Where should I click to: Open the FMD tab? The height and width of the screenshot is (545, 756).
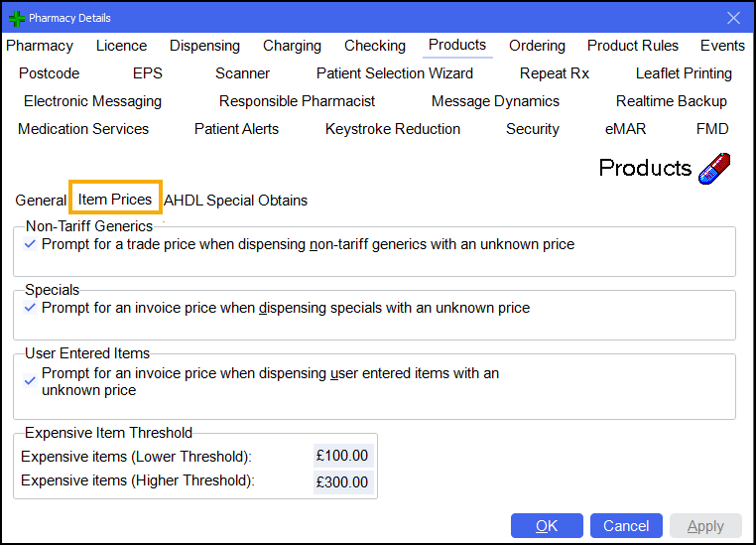pyautogui.click(x=712, y=129)
